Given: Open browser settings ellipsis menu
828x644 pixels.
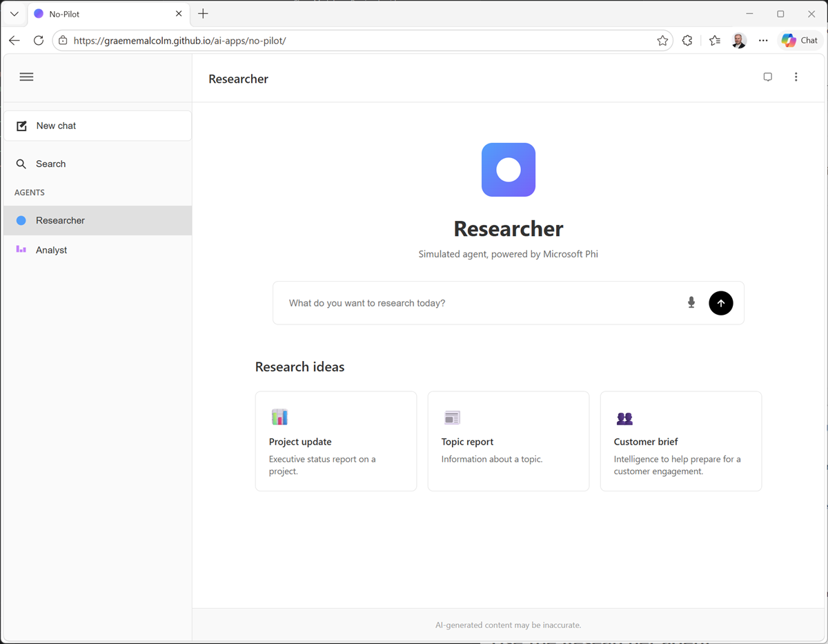Looking at the screenshot, I should [x=763, y=41].
